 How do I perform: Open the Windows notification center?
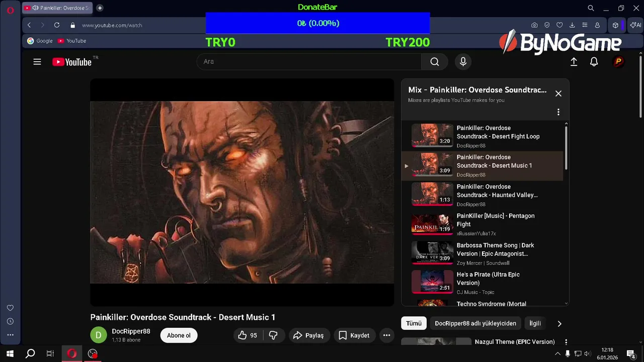(631, 354)
